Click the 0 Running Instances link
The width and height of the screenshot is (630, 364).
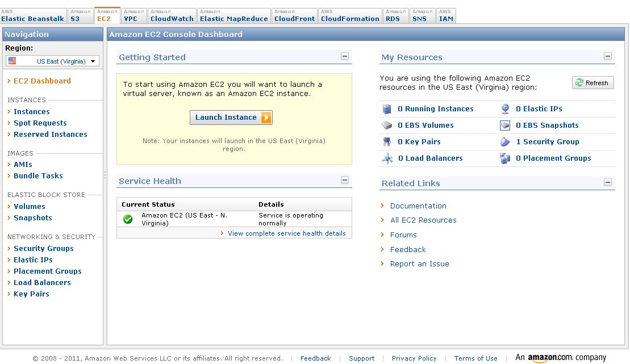point(436,109)
